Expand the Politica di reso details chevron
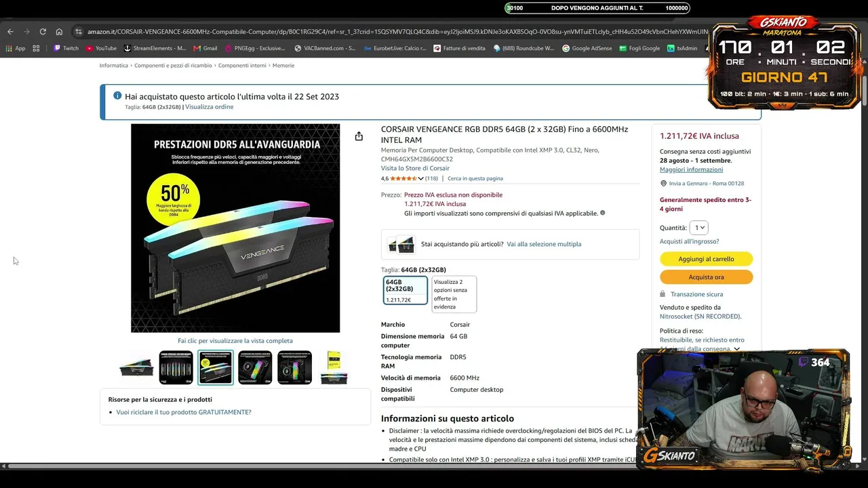868x488 pixels. [x=736, y=349]
